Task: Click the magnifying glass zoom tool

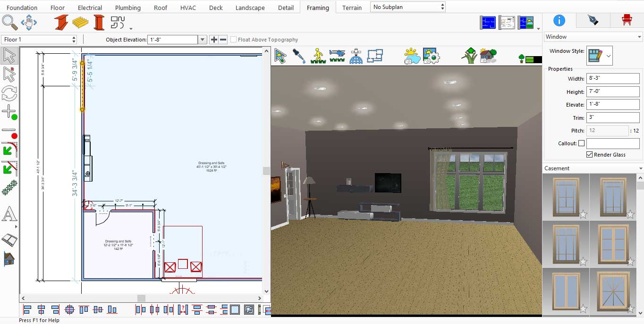Action: click(x=9, y=22)
